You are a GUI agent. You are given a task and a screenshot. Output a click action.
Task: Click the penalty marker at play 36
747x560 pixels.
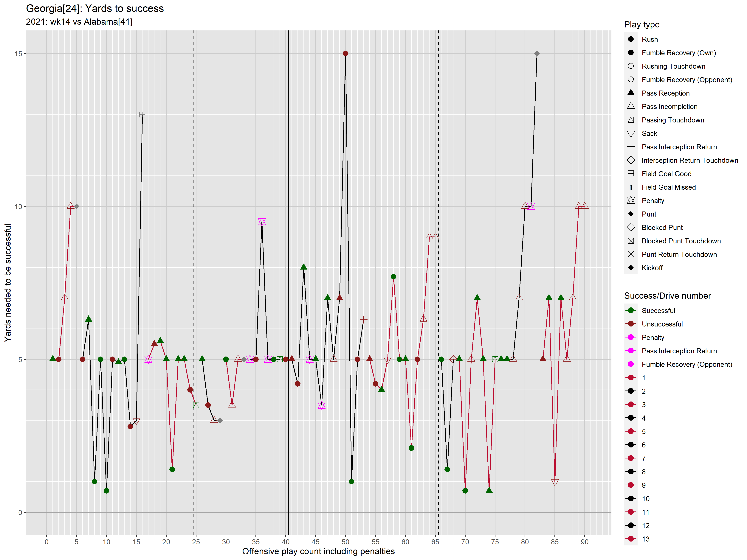click(x=262, y=221)
